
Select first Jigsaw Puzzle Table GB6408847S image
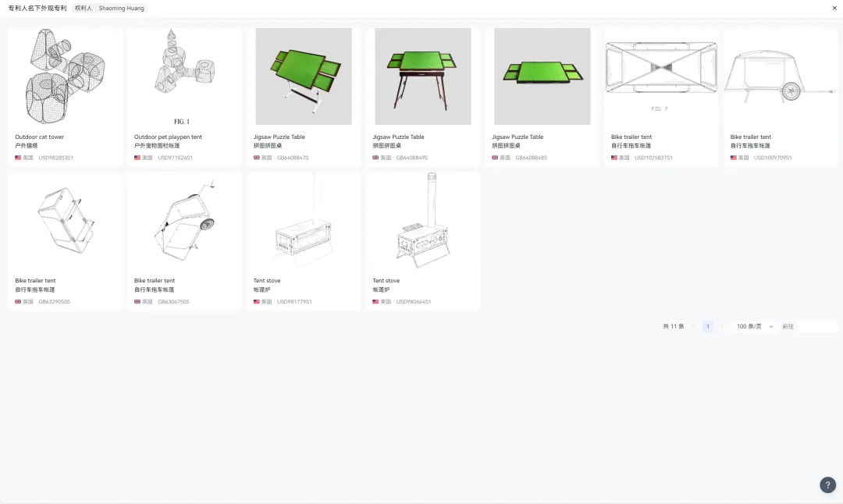(304, 76)
